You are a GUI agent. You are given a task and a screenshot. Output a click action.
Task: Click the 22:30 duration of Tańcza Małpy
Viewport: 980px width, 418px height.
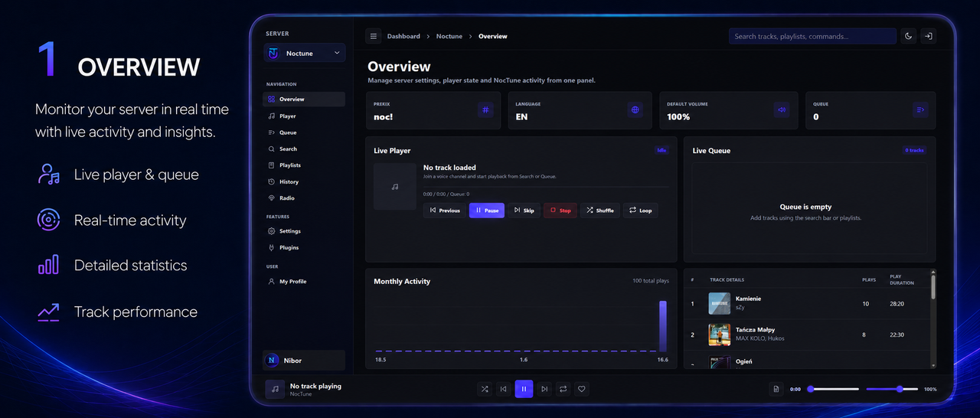[897, 335]
